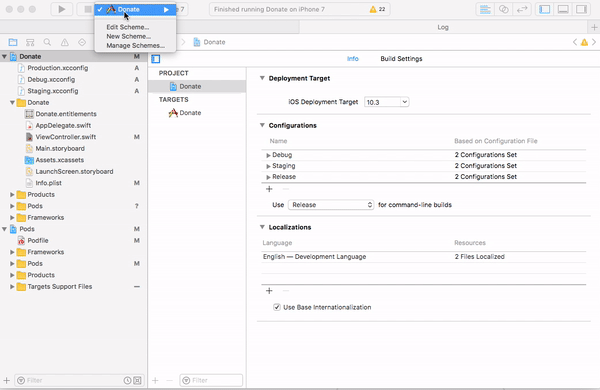Add a new localization language
Screen dimensions: 600x390
269,291
